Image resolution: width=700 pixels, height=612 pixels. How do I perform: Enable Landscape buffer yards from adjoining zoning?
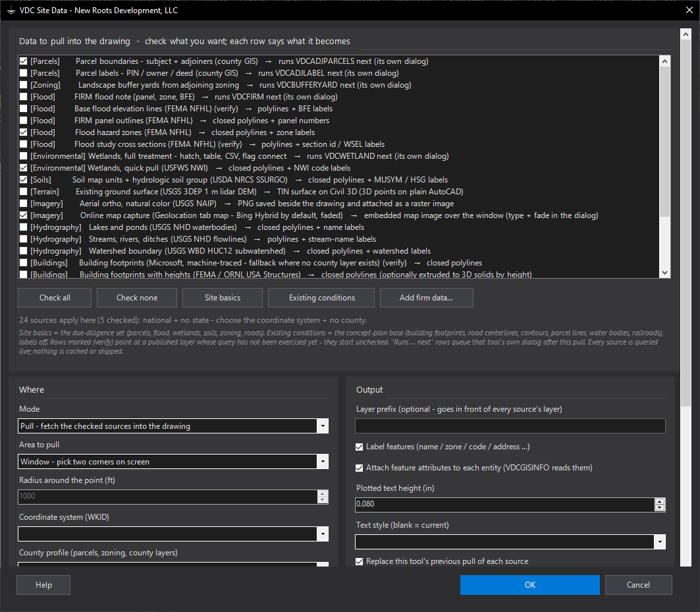(x=23, y=85)
